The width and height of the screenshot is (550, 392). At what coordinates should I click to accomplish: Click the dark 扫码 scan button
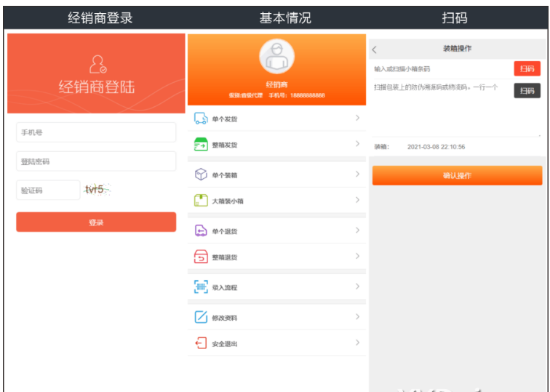[x=527, y=91]
